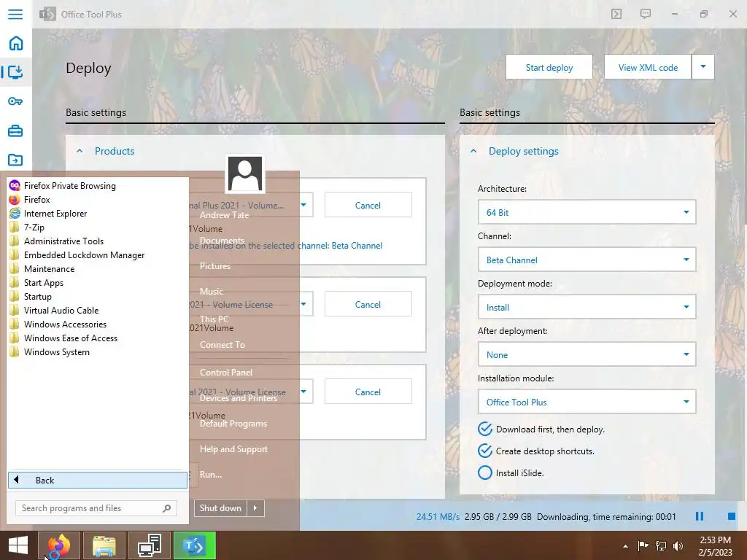
Task: Open Documents from Start menu
Action: [222, 241]
